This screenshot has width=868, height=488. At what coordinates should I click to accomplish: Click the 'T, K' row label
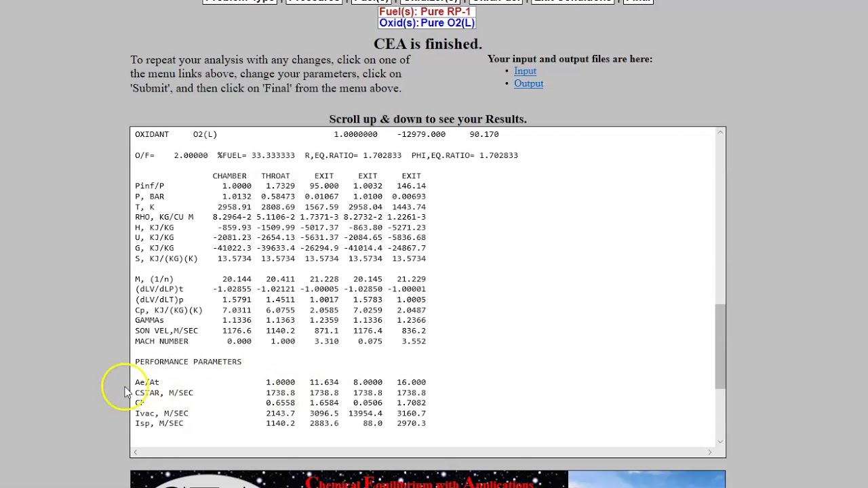click(x=144, y=207)
